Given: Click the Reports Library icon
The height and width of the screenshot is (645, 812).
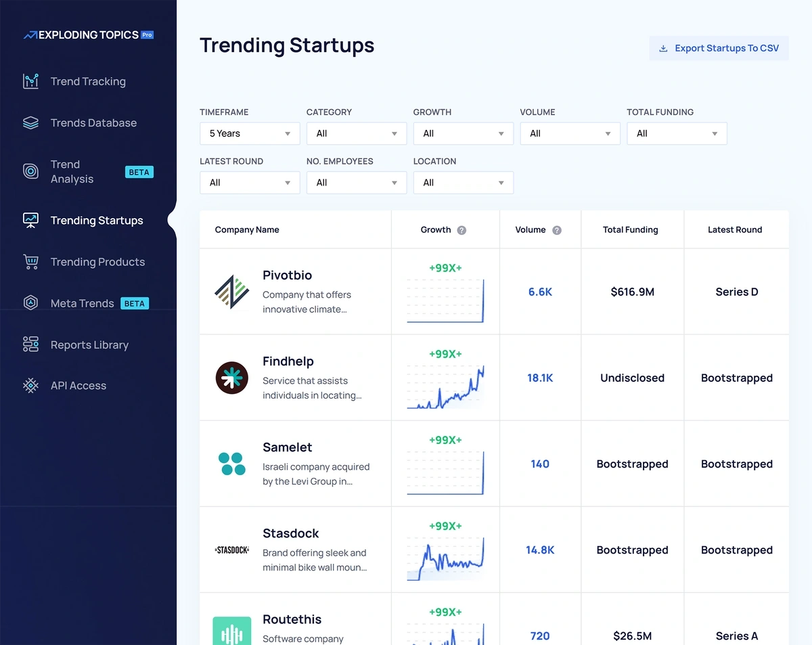Looking at the screenshot, I should click(30, 344).
